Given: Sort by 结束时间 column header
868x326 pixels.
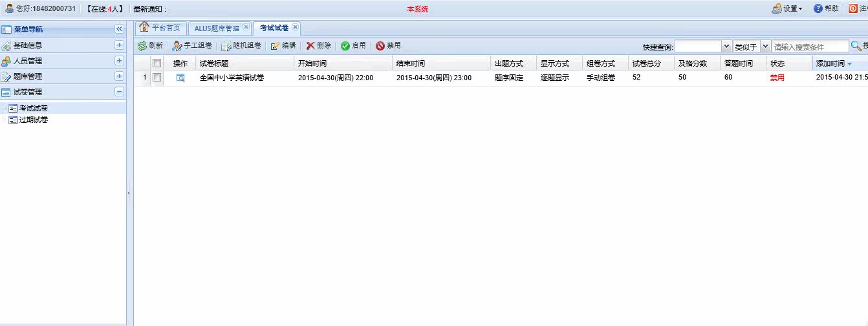Looking at the screenshot, I should pyautogui.click(x=441, y=63).
